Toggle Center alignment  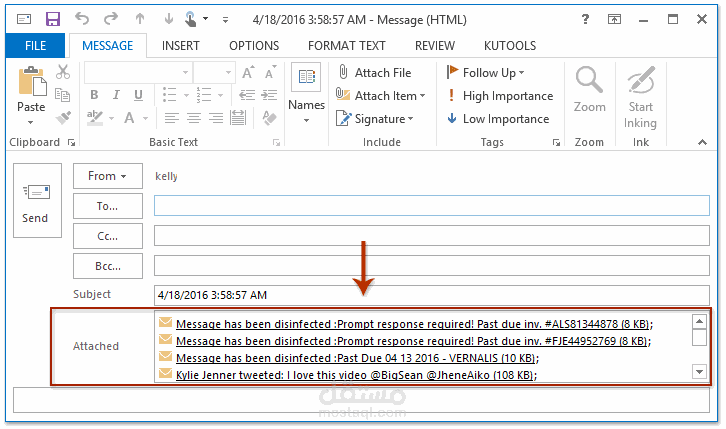[x=194, y=118]
